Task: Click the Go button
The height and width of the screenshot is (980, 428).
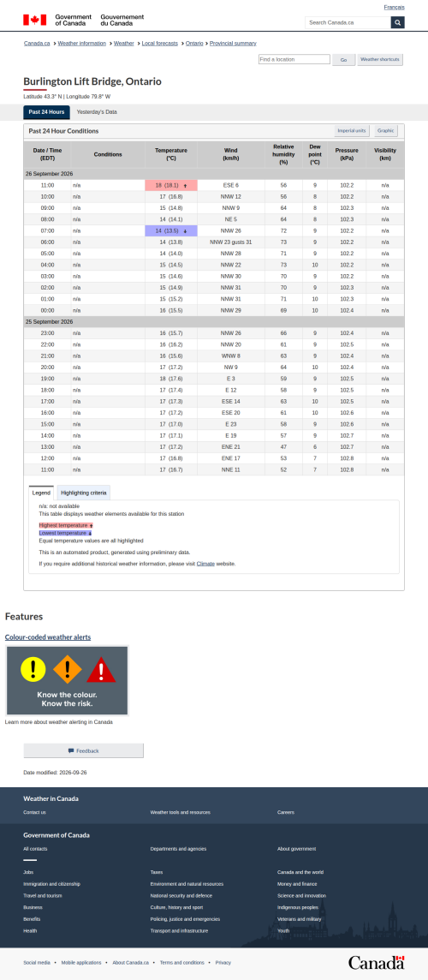Action: point(343,59)
